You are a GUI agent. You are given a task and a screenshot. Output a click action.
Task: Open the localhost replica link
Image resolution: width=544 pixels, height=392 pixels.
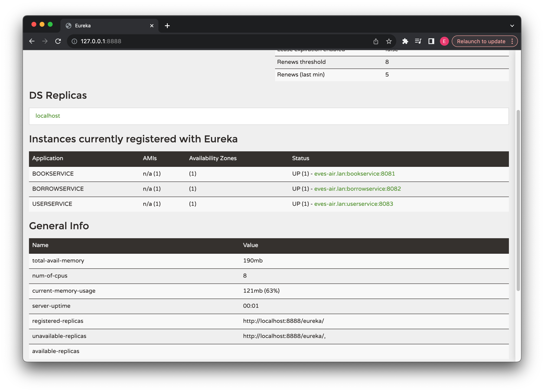coord(48,116)
